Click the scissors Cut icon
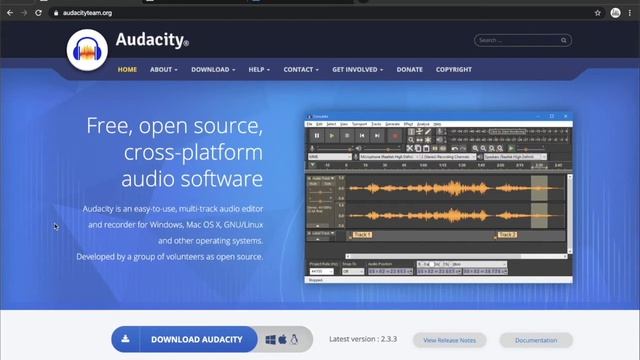Viewport: 640px width, 360px height. 409,148
